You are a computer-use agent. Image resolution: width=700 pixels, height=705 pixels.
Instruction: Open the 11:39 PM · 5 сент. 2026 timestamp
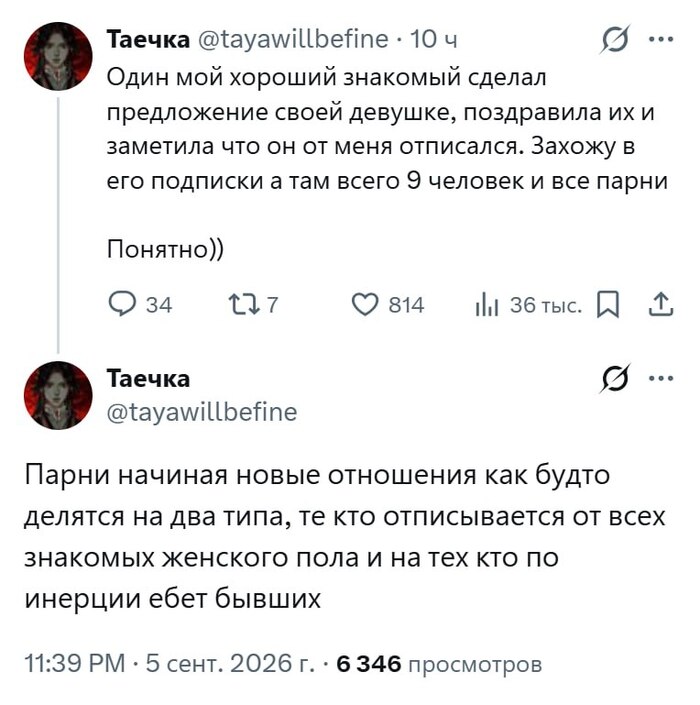(x=169, y=663)
